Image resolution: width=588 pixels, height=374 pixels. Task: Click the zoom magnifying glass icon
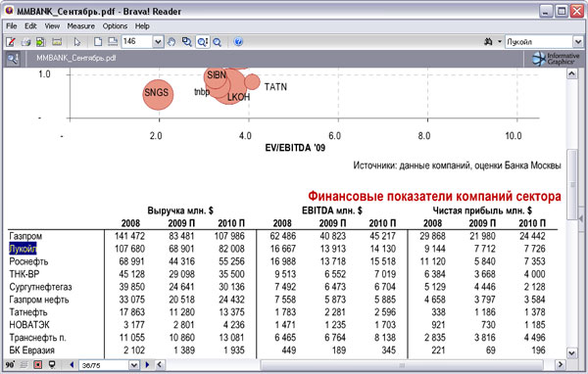pyautogui.click(x=218, y=41)
